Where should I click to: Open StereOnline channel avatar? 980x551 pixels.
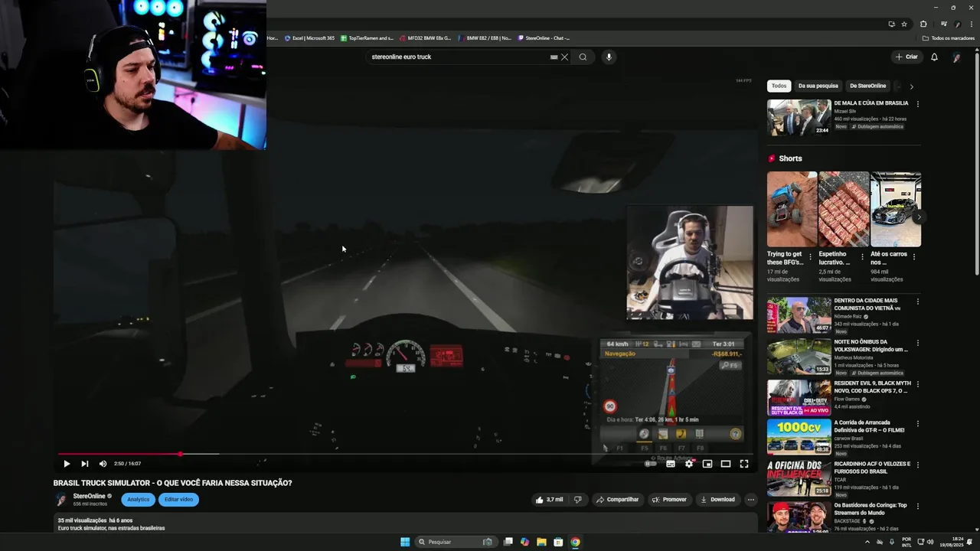61,500
